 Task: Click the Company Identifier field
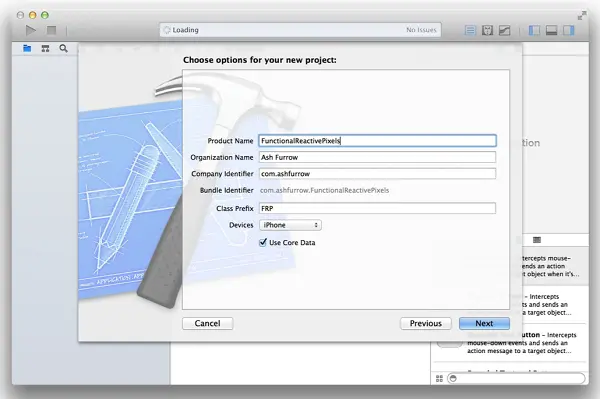[x=377, y=174]
